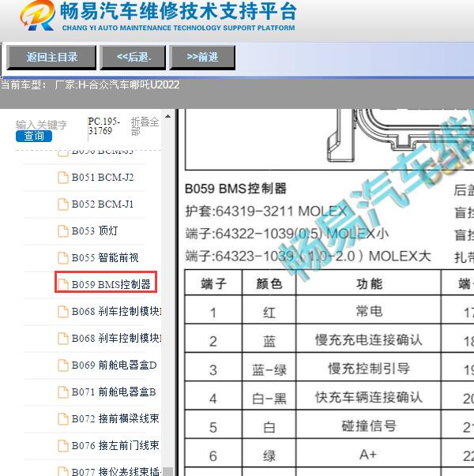Image resolution: width=474 pixels, height=476 pixels.
Task: Click the document icon for B053 顶灯
Action: pyautogui.click(x=63, y=231)
